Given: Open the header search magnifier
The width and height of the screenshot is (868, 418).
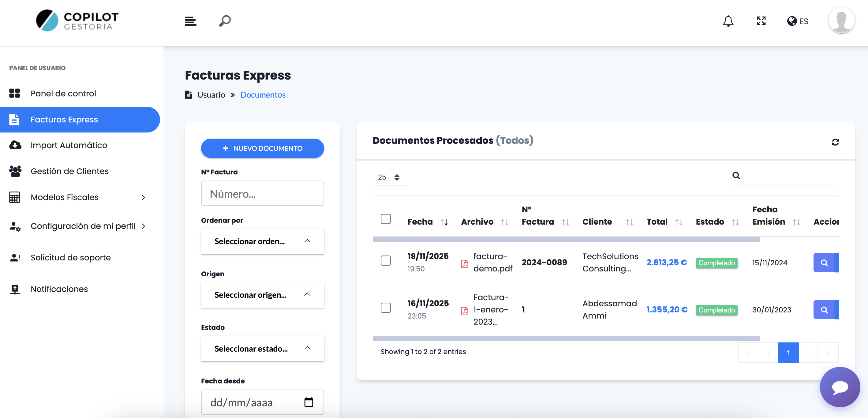Looking at the screenshot, I should point(225,21).
